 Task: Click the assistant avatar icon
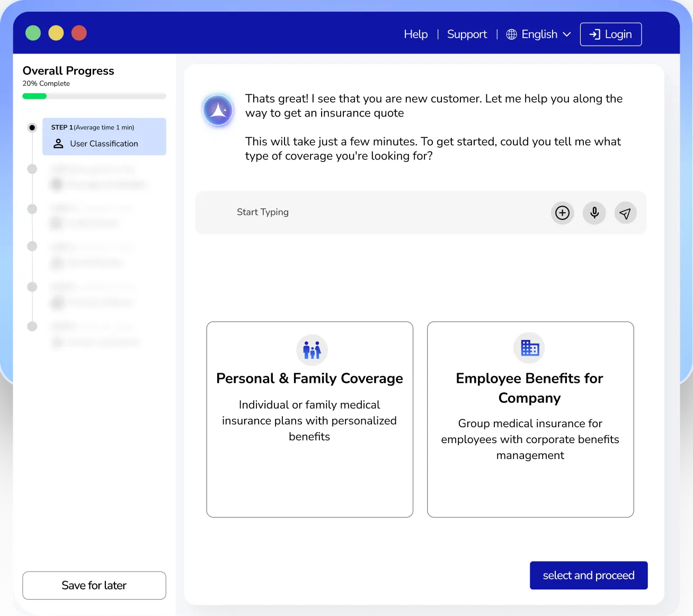[x=218, y=110]
